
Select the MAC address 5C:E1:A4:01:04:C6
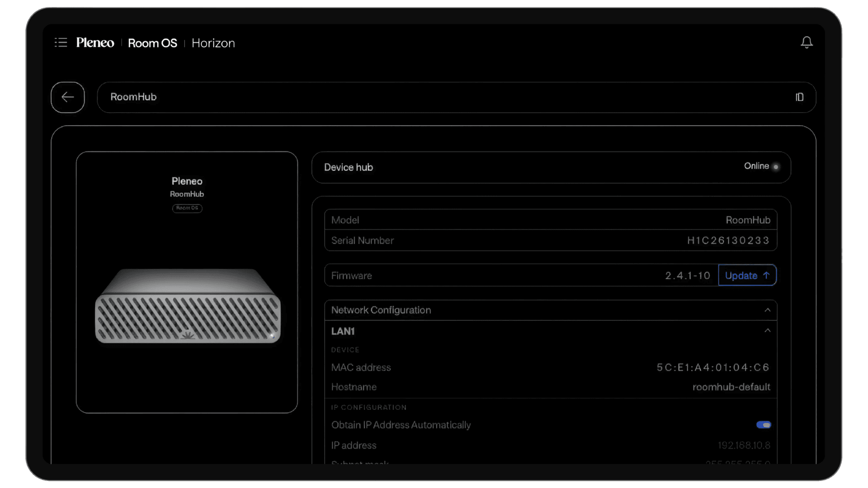coord(713,367)
